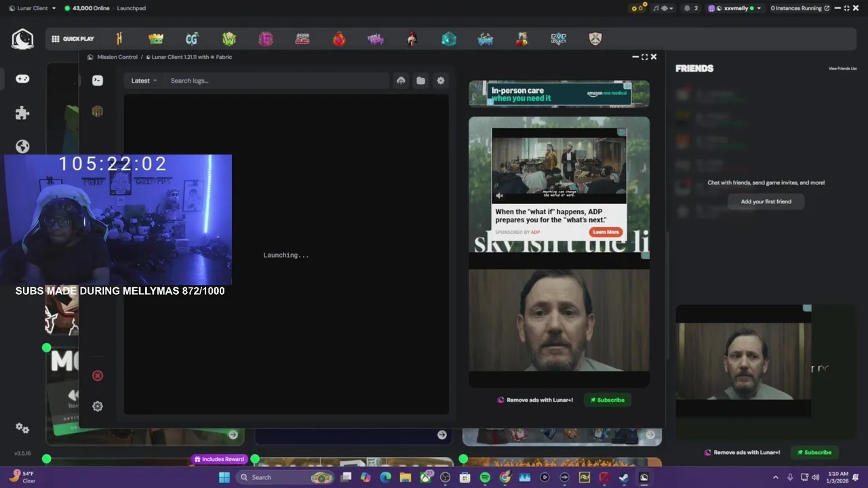Open the logs folder icon
This screenshot has height=488, width=868.
point(420,81)
